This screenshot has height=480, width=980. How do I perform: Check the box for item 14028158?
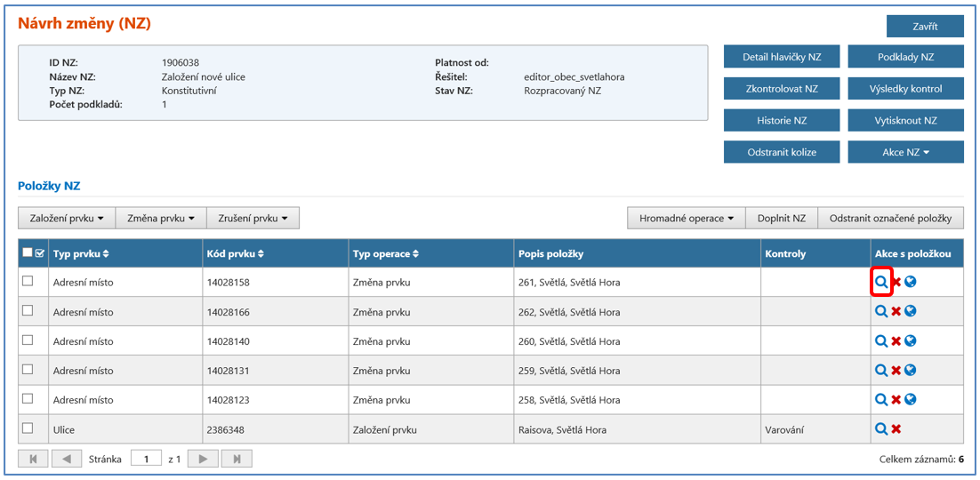(28, 282)
